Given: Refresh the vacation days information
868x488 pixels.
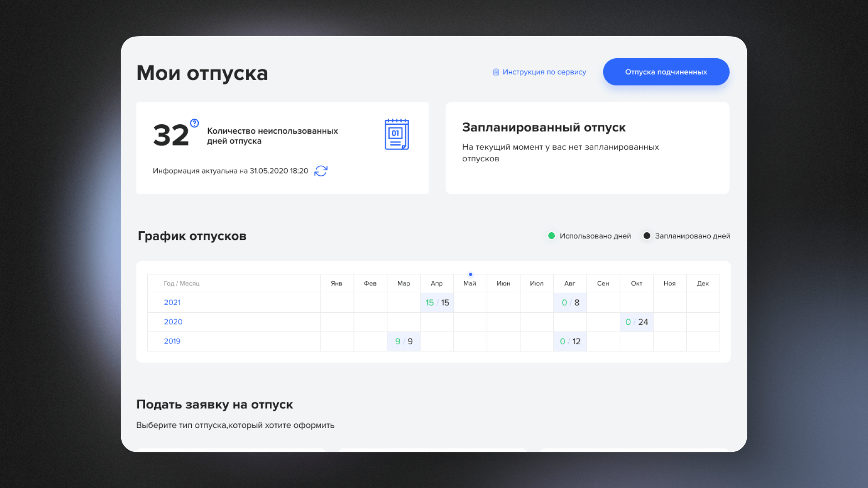Looking at the screenshot, I should coord(321,171).
